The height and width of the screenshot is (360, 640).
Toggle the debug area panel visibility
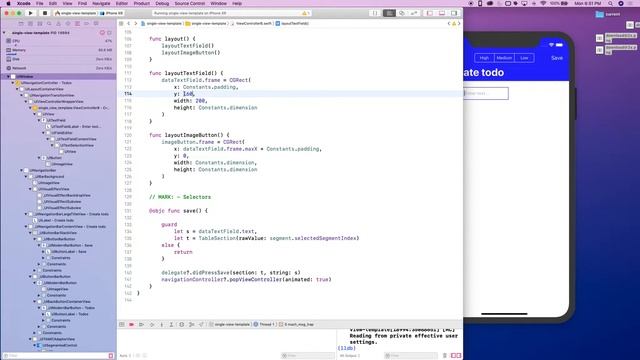(x=442, y=13)
